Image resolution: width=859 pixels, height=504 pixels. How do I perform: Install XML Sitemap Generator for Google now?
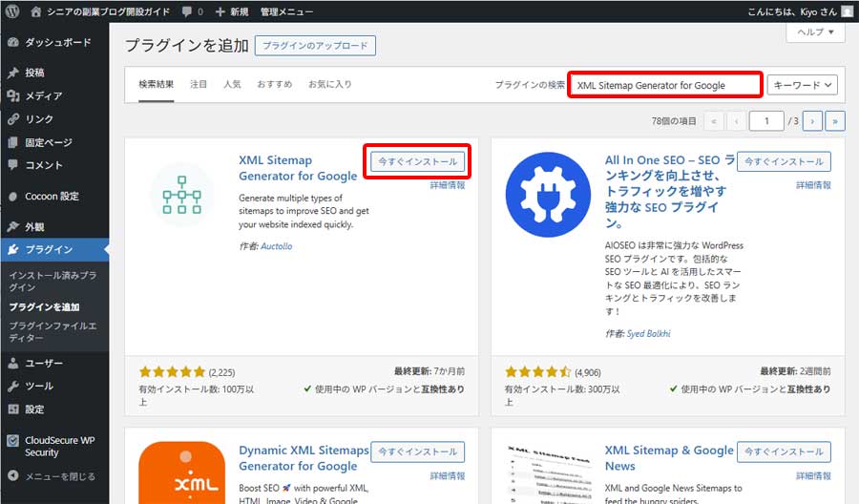tap(417, 161)
